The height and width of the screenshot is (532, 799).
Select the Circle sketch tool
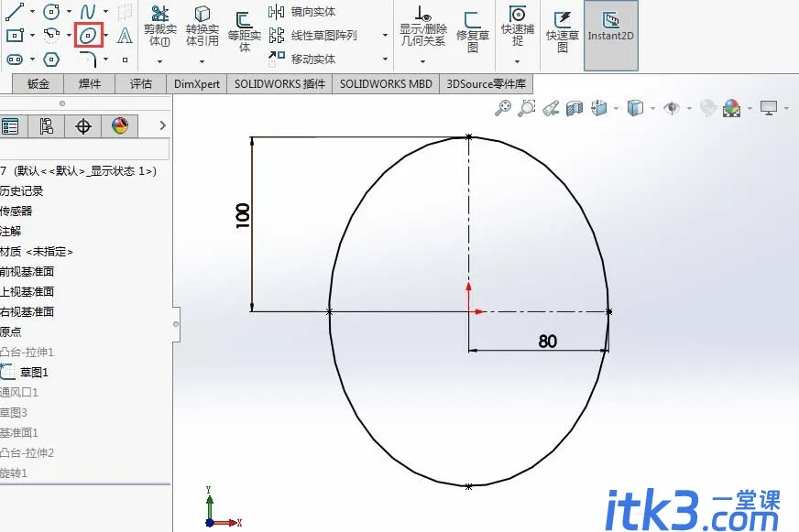pyautogui.click(x=51, y=11)
